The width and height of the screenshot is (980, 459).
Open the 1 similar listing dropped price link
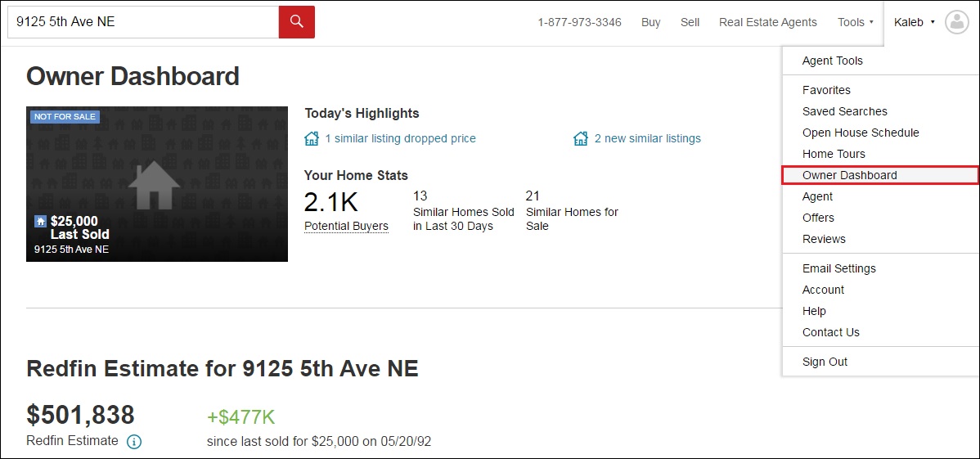point(400,138)
